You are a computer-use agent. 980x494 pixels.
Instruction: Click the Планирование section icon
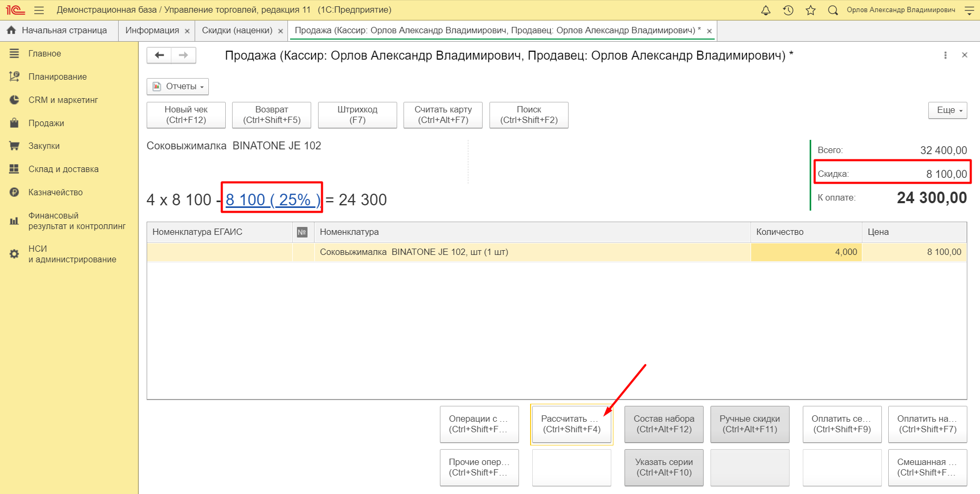click(x=14, y=77)
